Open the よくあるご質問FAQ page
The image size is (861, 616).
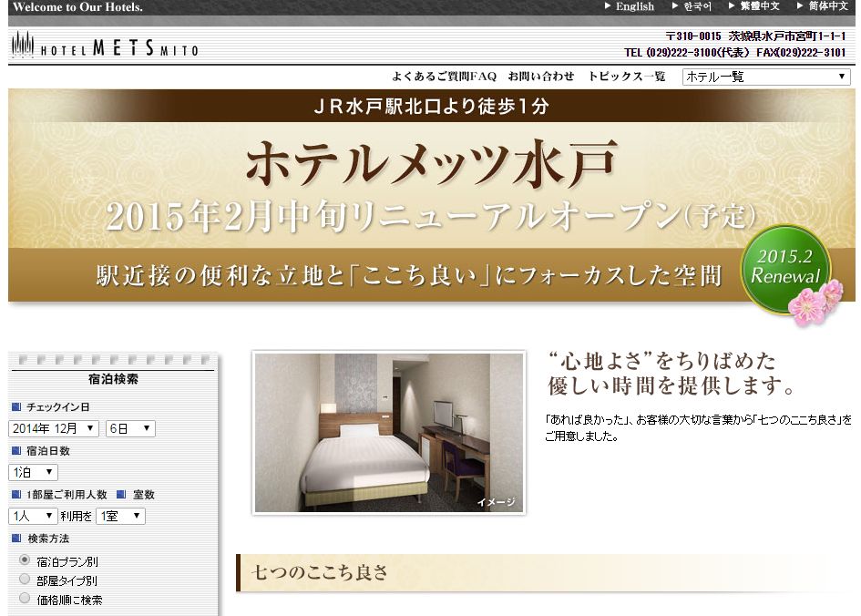click(444, 77)
